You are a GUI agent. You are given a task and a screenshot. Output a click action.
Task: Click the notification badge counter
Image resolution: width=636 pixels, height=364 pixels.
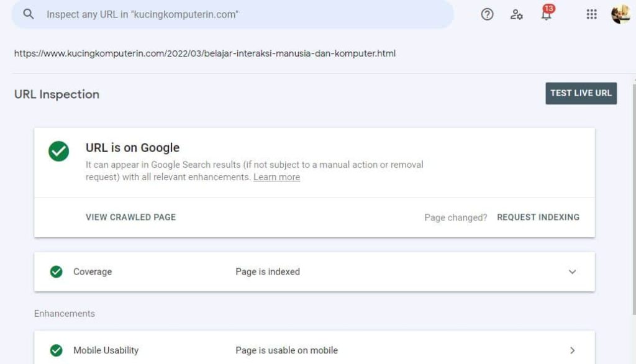coord(549,7)
